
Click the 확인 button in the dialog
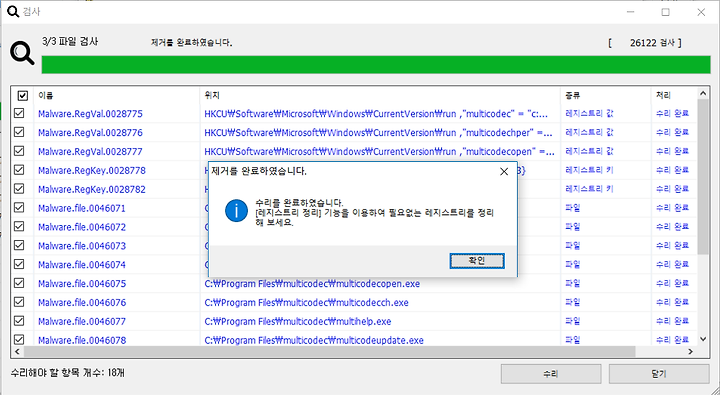(477, 261)
